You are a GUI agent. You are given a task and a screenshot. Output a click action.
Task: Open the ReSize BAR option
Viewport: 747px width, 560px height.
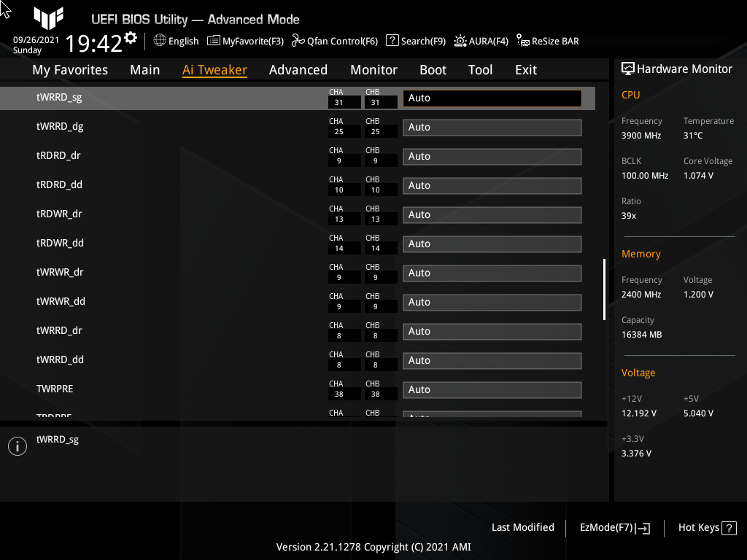(547, 41)
